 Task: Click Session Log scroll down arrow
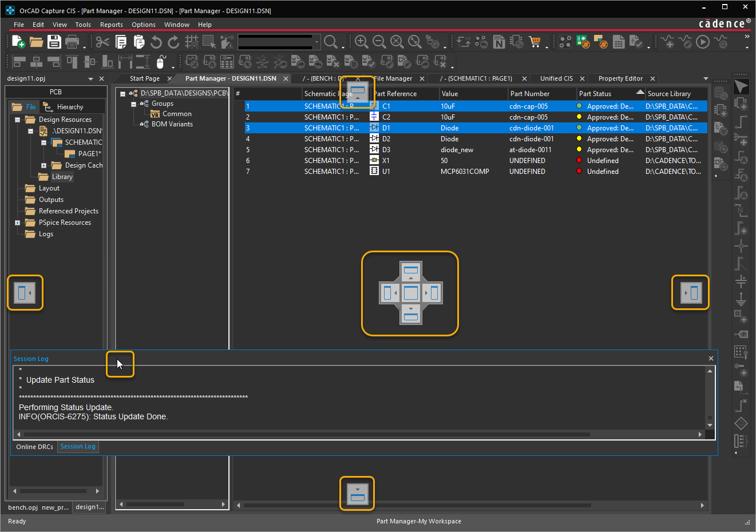click(710, 425)
